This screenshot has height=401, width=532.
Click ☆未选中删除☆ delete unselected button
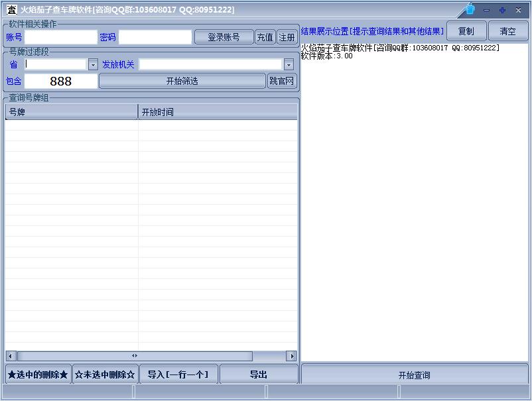click(105, 374)
